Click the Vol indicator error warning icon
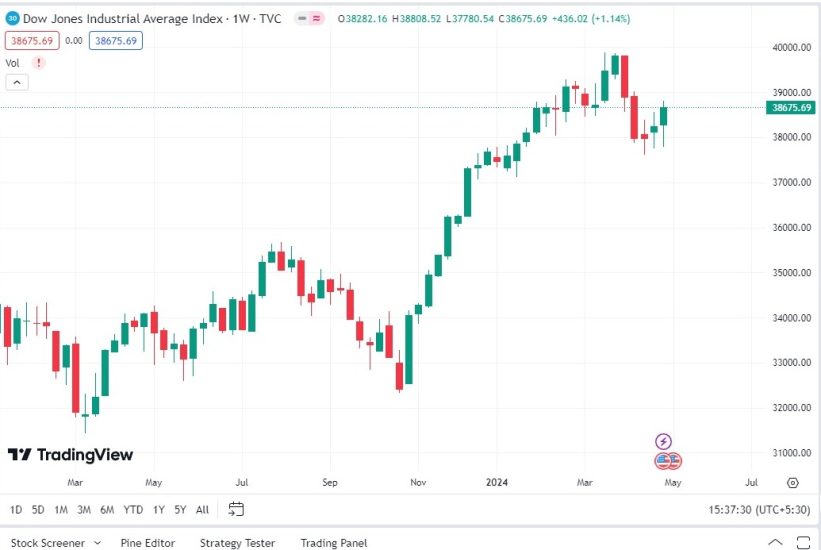The width and height of the screenshot is (821, 550). coord(39,62)
